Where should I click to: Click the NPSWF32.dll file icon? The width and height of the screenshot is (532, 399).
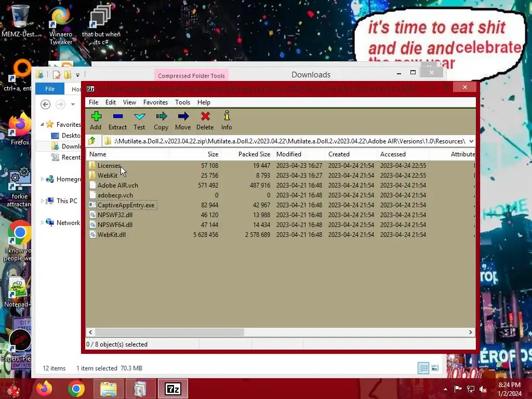coord(92,215)
